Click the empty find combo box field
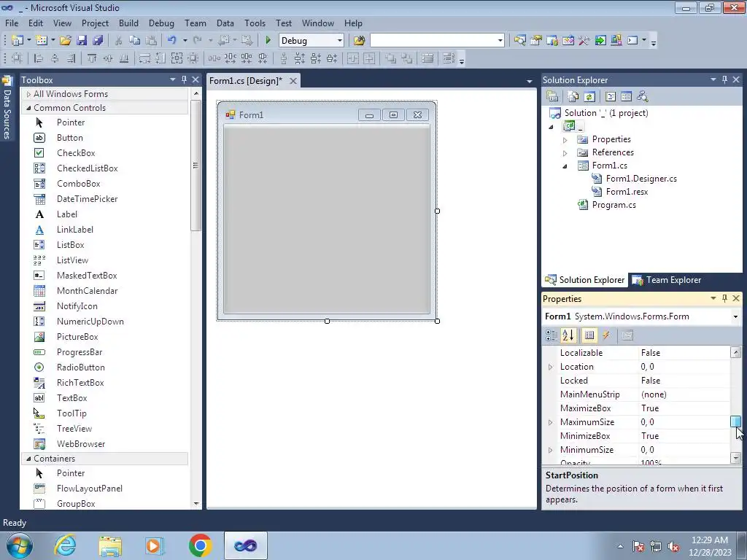The height and width of the screenshot is (560, 747). coord(433,41)
